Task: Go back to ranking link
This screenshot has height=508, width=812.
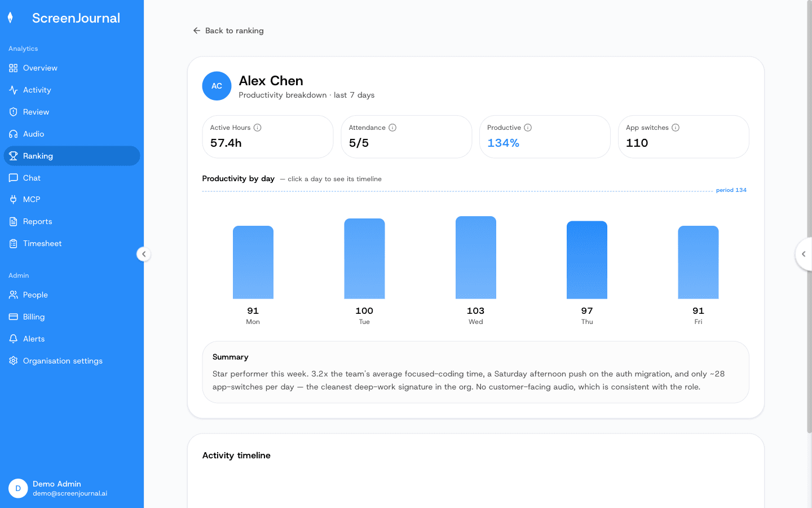Action: pos(228,30)
